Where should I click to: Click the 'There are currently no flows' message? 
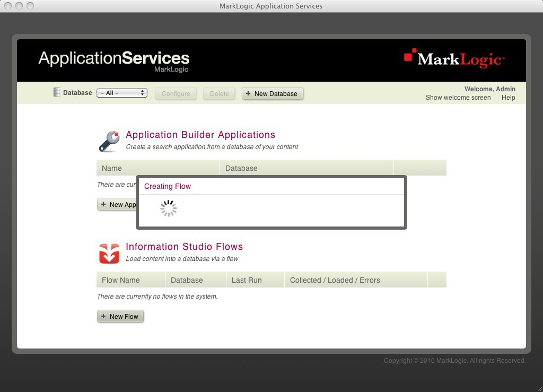[157, 297]
